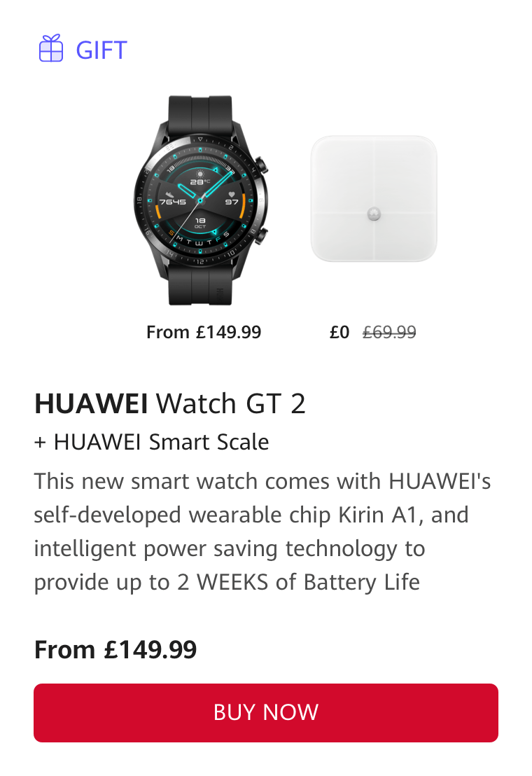Click the scale's center sensor dot
Screen dimensions: 532x776
coord(374,214)
